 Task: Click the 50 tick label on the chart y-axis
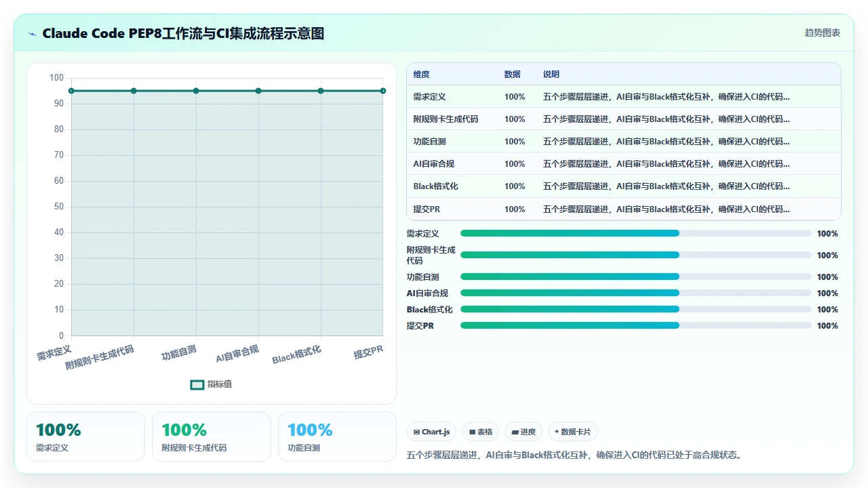[x=59, y=207]
